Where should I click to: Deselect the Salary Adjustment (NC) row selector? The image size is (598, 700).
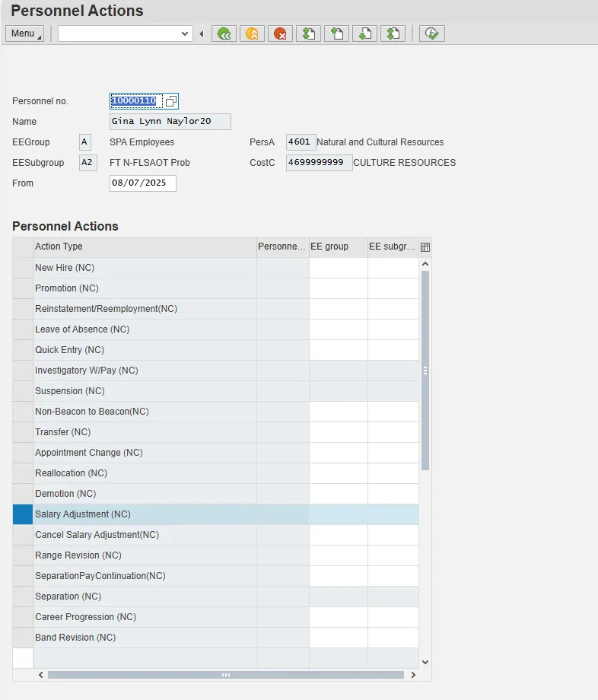click(x=23, y=514)
